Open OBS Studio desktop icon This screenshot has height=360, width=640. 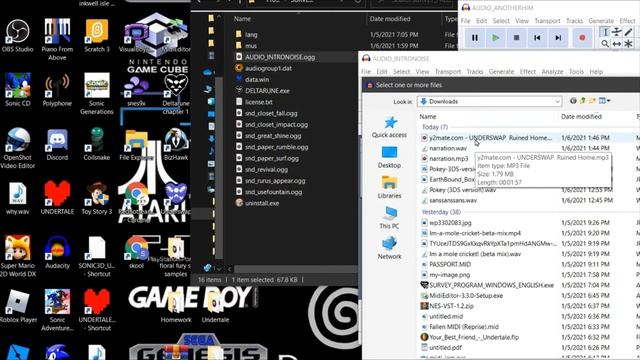pyautogui.click(x=17, y=36)
